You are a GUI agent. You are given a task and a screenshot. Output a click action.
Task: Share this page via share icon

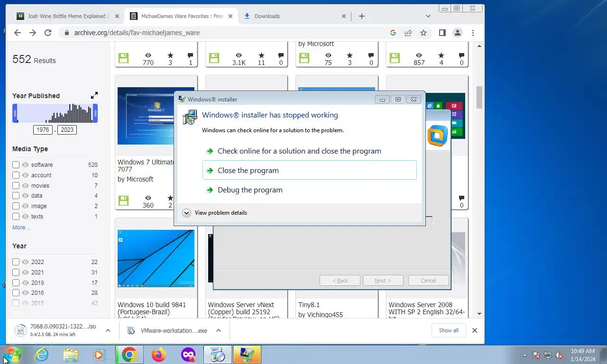coord(408,33)
